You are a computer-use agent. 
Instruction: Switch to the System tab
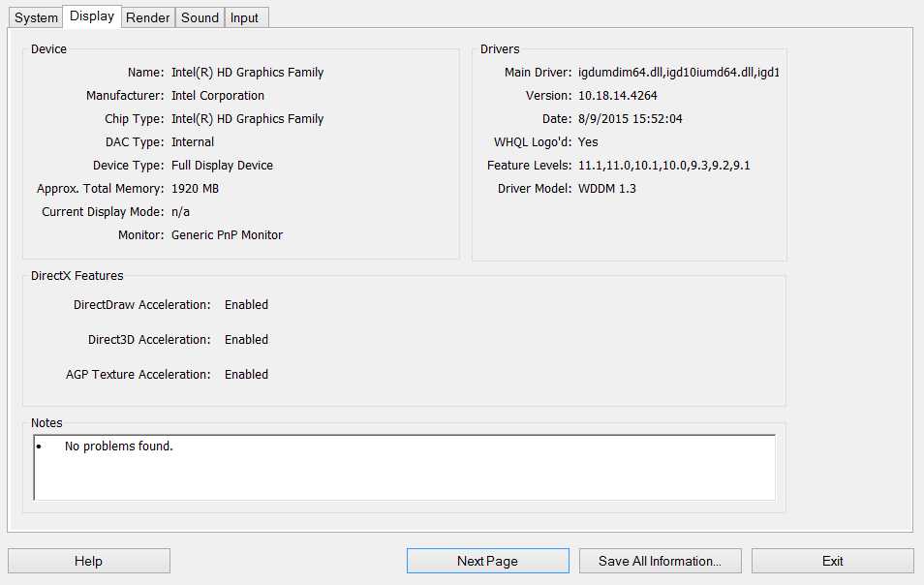click(x=36, y=17)
